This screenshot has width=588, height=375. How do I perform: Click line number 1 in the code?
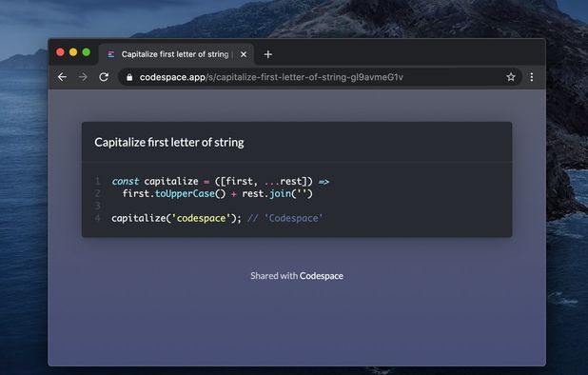point(97,182)
